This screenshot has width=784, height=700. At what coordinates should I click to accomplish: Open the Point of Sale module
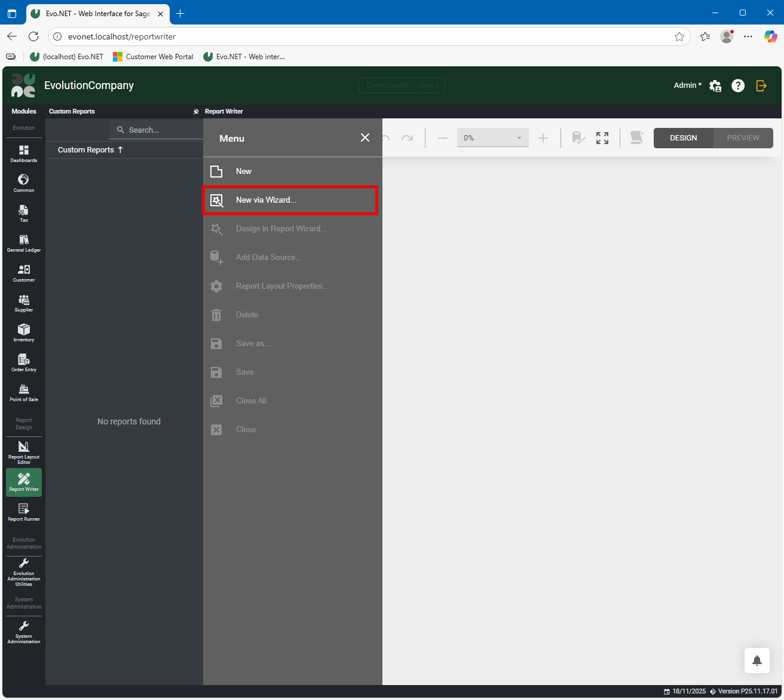[x=23, y=392]
